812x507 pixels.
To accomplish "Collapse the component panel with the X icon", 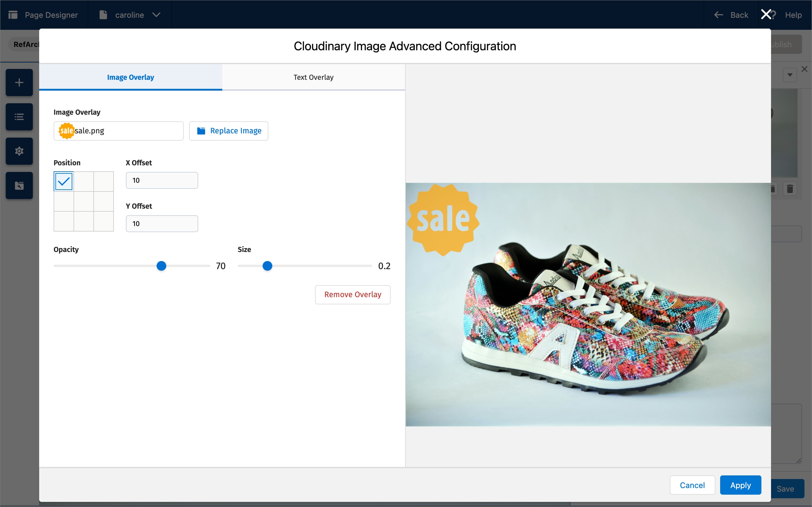I will pyautogui.click(x=804, y=69).
